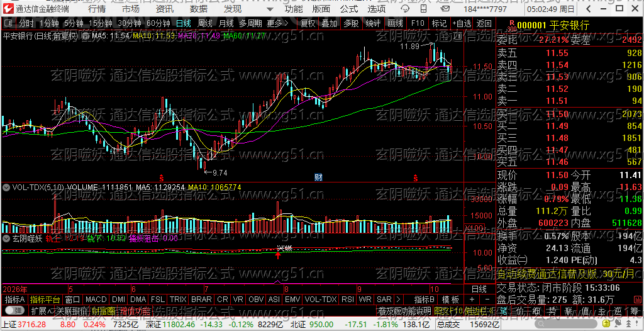This screenshot has width=644, height=331.
Task: Switch indicator to TRIX
Action: point(178,300)
